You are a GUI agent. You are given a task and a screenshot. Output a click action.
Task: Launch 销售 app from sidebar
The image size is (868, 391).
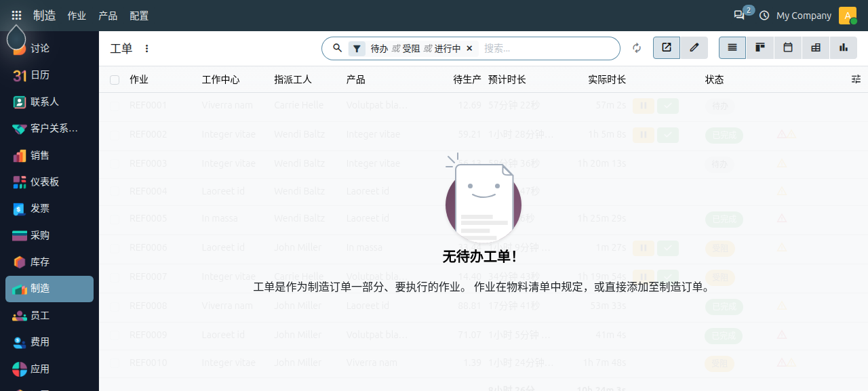(50, 155)
